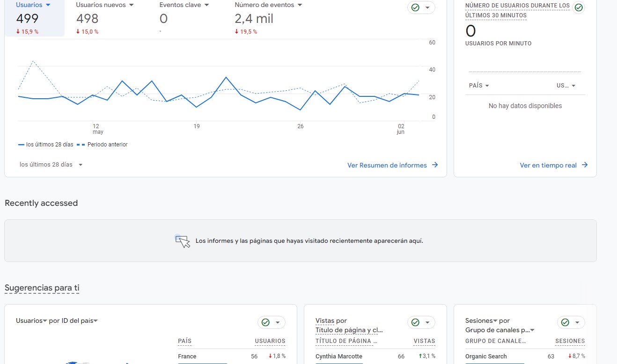
Task: Select the Usuarios metric tab
Action: click(x=34, y=18)
